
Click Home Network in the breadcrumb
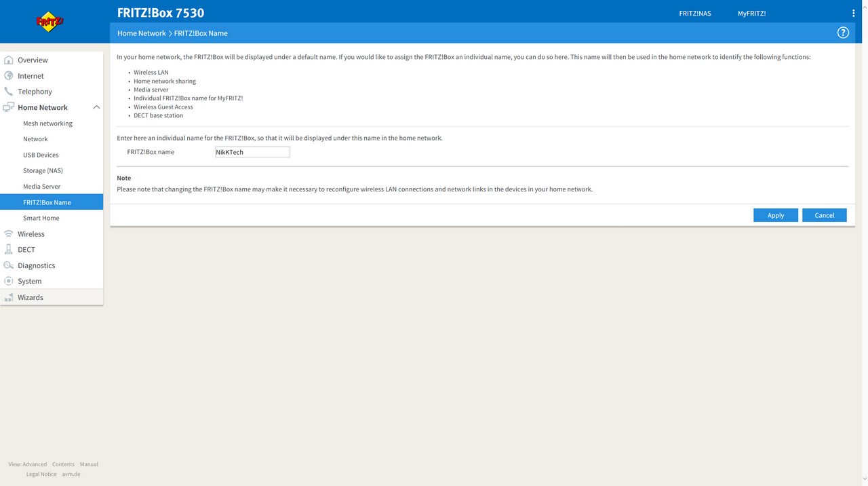tap(141, 33)
